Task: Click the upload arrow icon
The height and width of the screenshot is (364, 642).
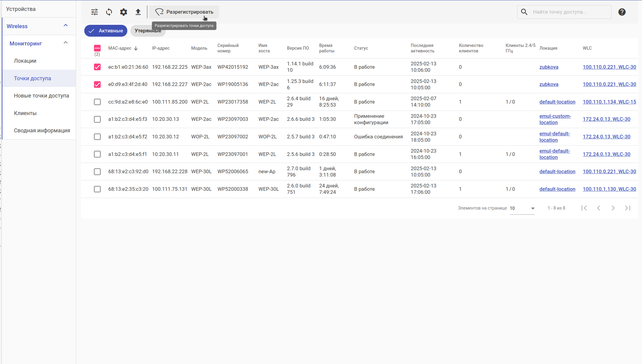Action: pos(138,12)
